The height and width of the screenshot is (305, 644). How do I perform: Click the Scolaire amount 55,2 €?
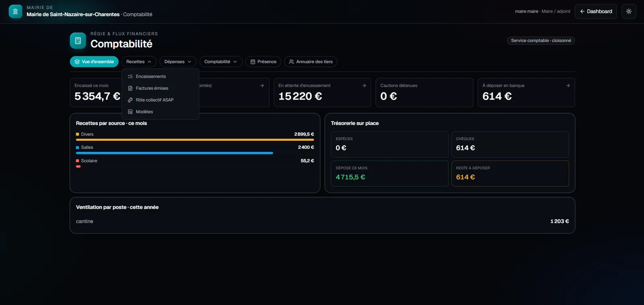pyautogui.click(x=307, y=161)
